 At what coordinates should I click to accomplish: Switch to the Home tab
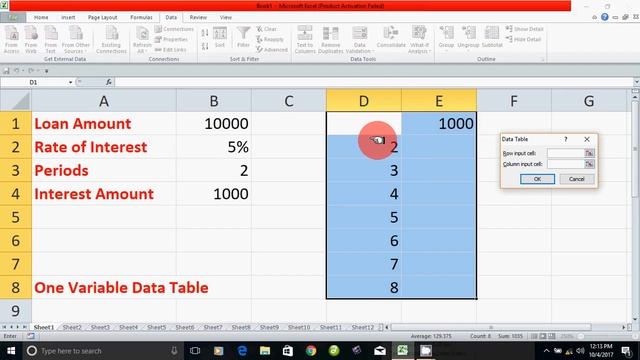coord(41,18)
